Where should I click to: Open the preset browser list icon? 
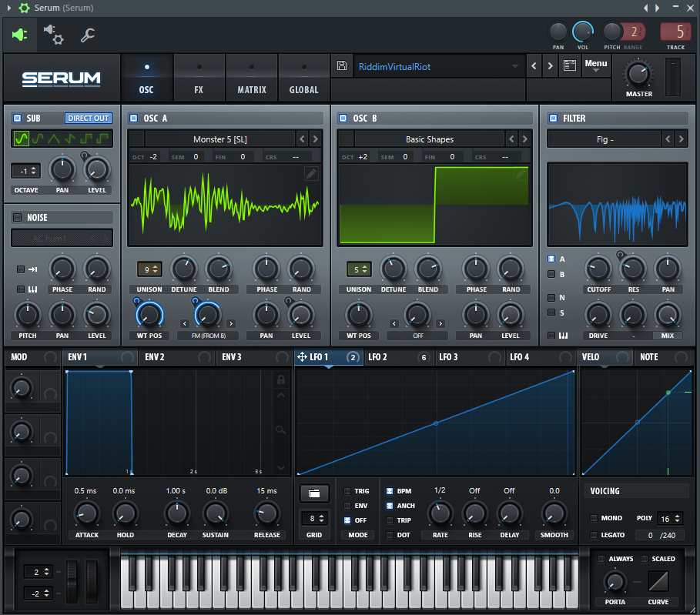point(570,65)
